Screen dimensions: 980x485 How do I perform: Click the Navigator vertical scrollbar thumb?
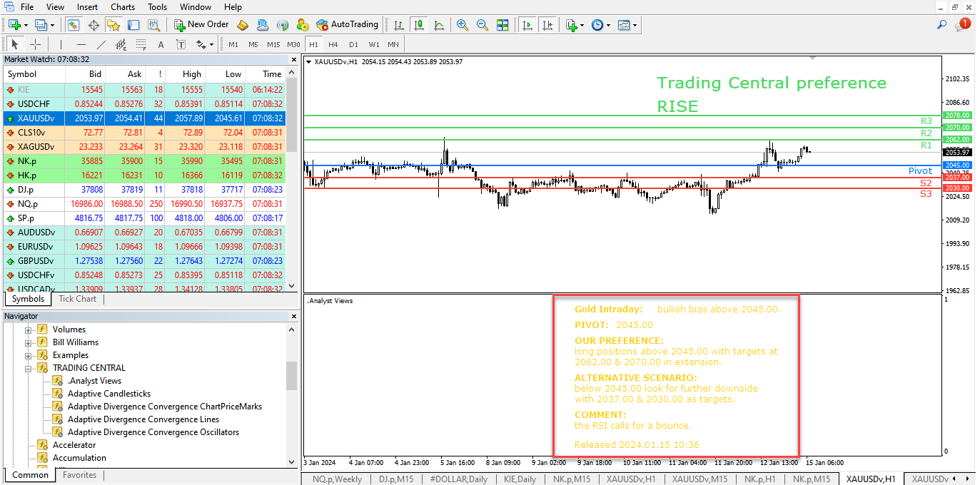(x=291, y=376)
